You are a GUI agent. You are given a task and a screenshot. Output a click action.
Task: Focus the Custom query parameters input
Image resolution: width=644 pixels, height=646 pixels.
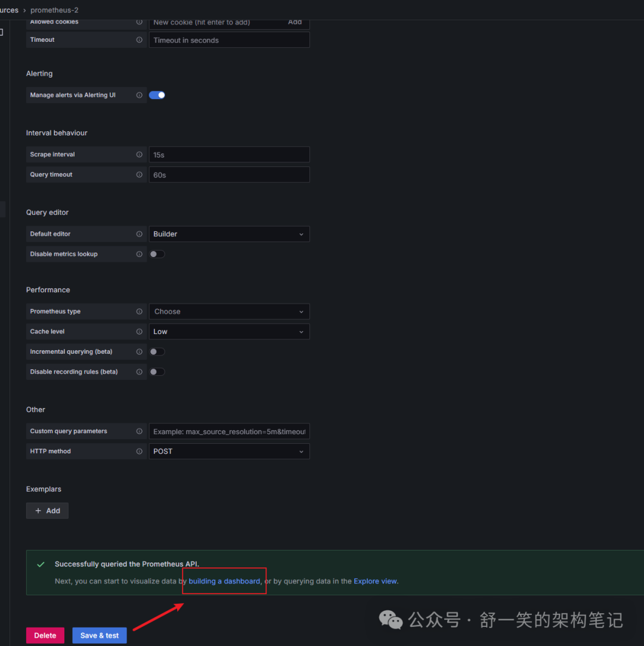tap(229, 431)
